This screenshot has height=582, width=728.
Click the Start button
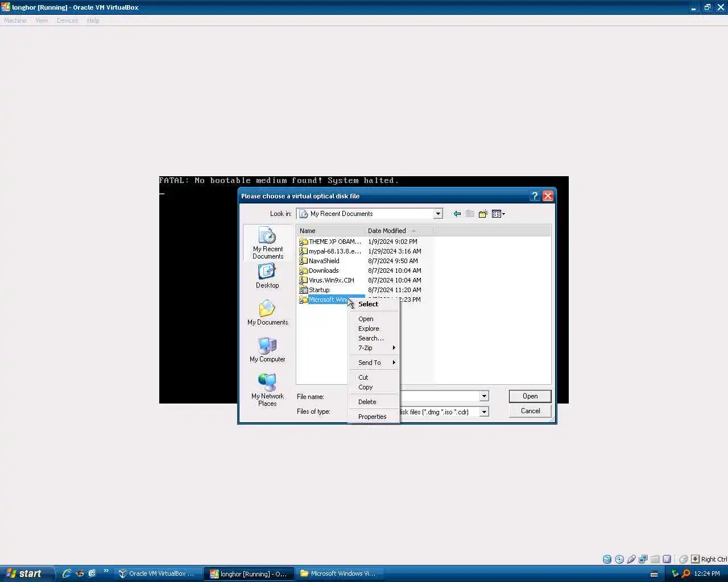[x=27, y=573]
